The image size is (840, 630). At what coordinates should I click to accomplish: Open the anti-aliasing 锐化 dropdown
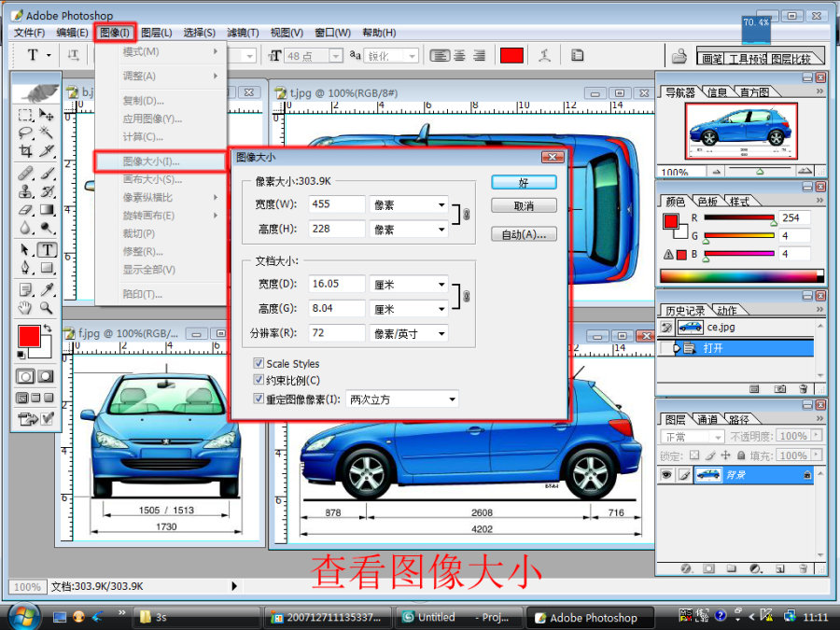tap(412, 56)
